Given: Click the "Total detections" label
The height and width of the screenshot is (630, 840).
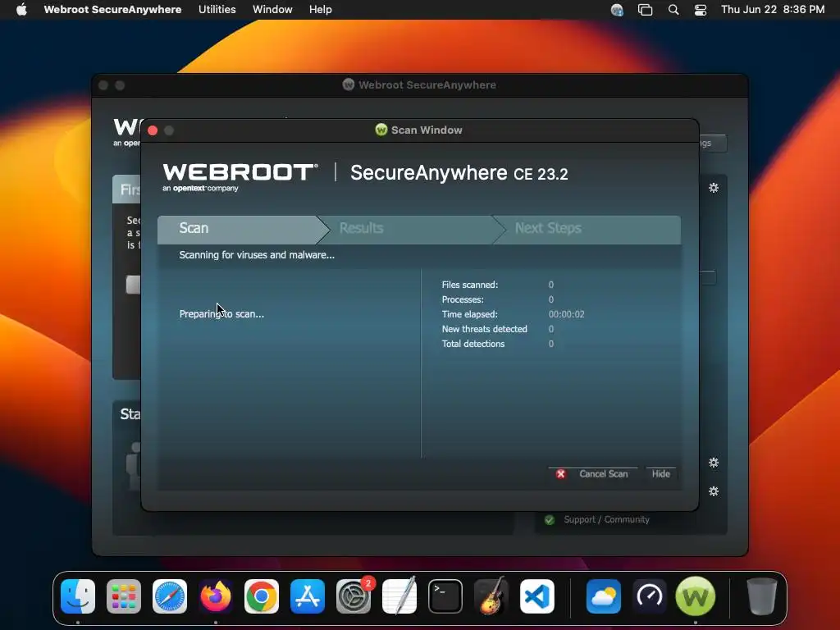Looking at the screenshot, I should pos(473,344).
